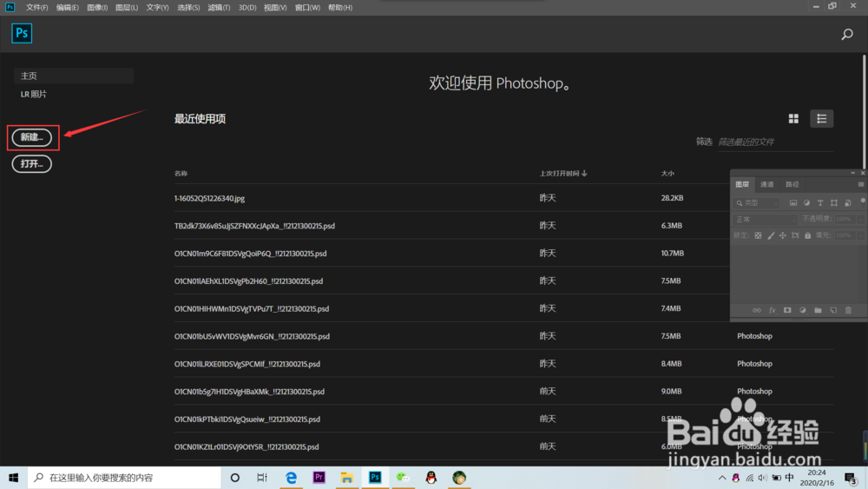Screen dimensions: 868x489
Task: Open the 滤镜(T) menu
Action: coord(220,8)
